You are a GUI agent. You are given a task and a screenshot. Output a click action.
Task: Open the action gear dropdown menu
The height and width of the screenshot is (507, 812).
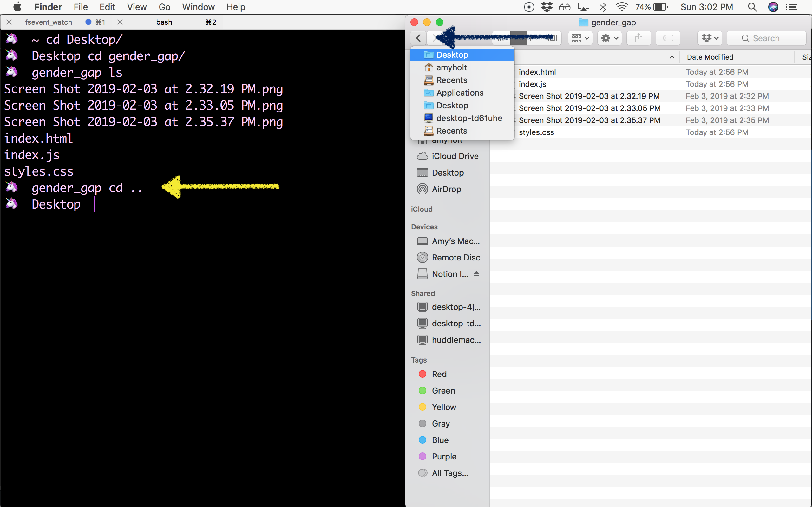tap(609, 38)
